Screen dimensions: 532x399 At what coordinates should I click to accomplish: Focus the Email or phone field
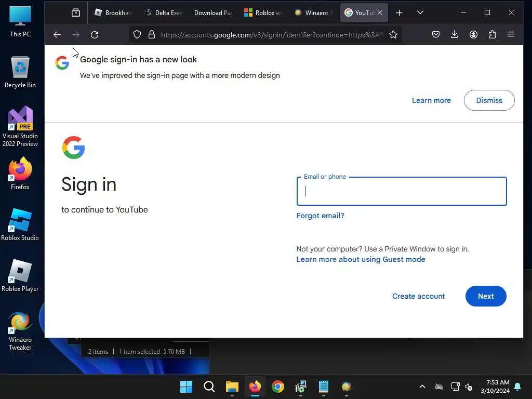click(x=402, y=191)
